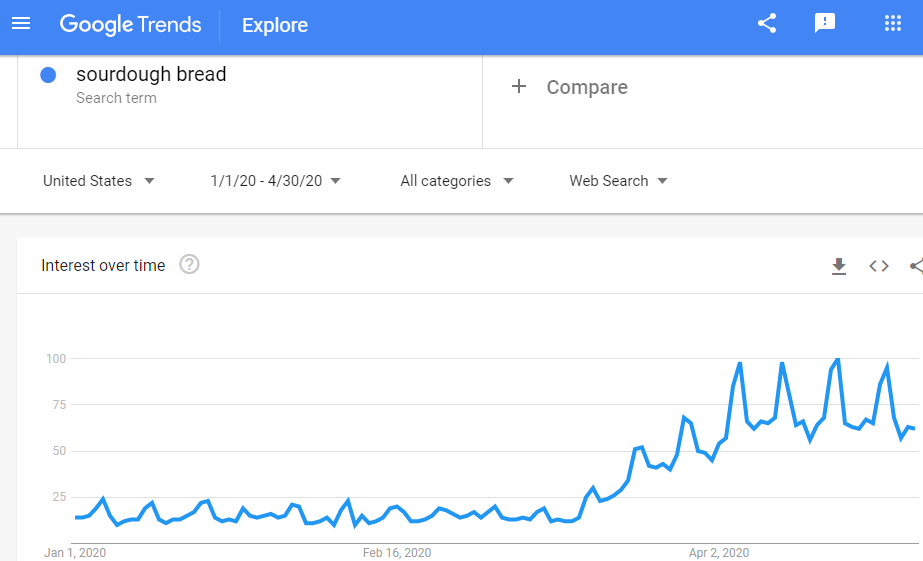Click the Explore header label
Viewport: 923px width, 561px height.
(275, 25)
